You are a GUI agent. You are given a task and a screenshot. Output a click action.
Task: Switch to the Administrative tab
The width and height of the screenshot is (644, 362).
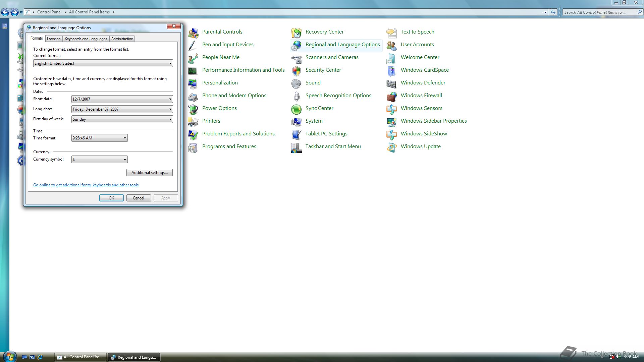122,39
